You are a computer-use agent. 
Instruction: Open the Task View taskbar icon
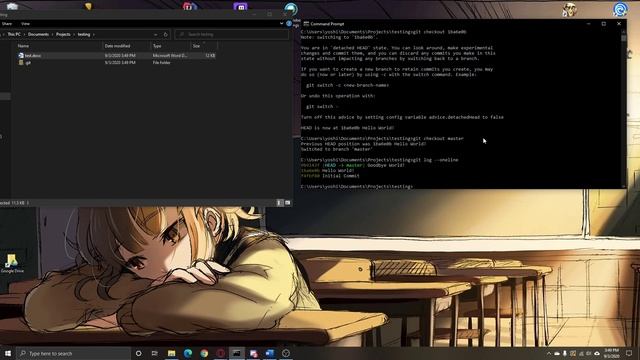tap(155, 353)
